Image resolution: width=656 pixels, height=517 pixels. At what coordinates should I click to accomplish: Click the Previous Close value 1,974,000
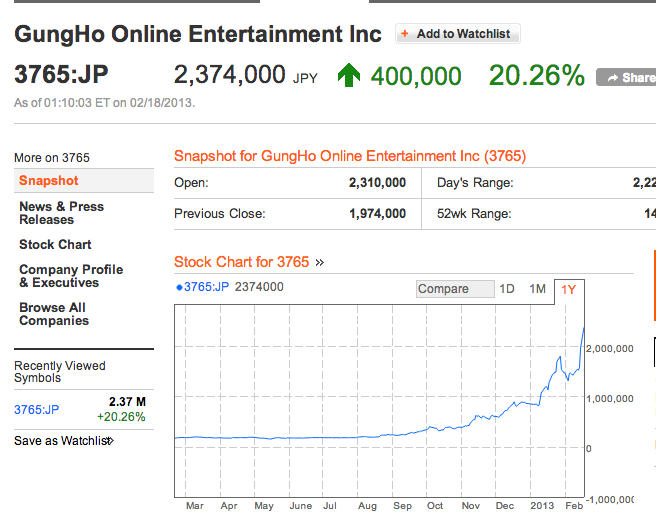coord(377,214)
